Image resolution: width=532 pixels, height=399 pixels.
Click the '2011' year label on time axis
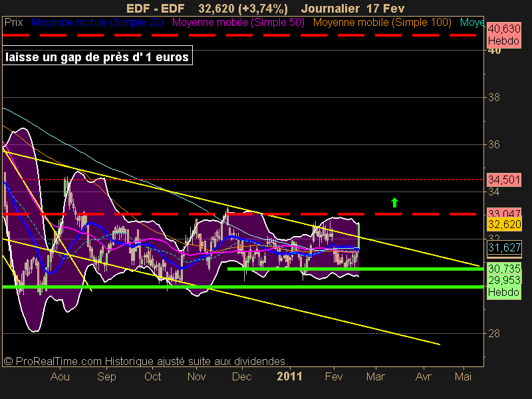coord(289,376)
